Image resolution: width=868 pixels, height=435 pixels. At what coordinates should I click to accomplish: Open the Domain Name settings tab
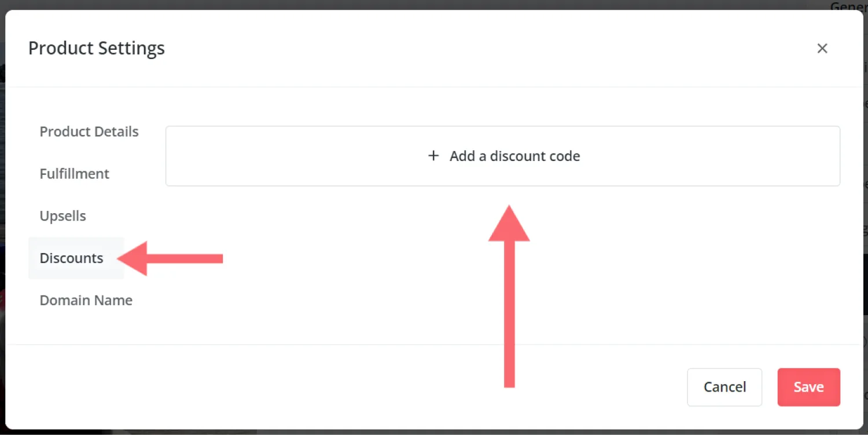(86, 301)
